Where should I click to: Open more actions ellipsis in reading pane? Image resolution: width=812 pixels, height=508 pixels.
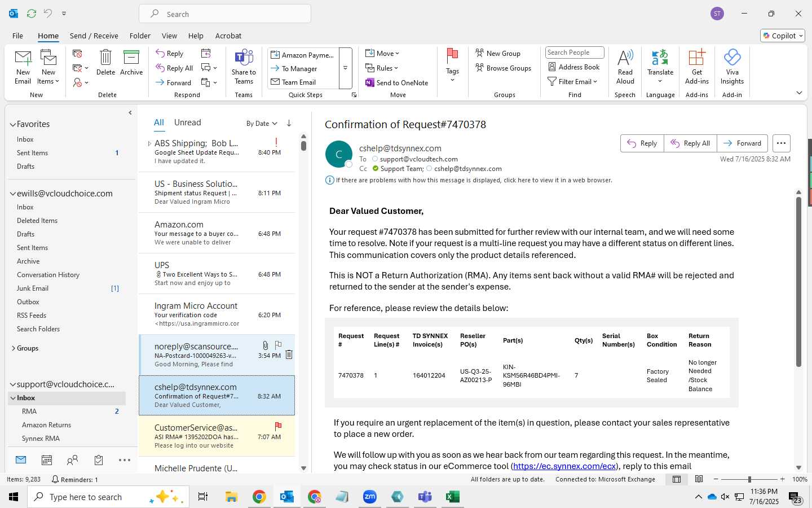pyautogui.click(x=781, y=143)
